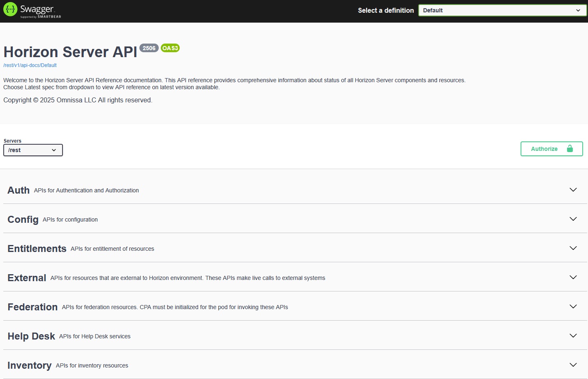The image size is (588, 379).
Task: Expand the Inventory section chevron
Action: pyautogui.click(x=573, y=365)
